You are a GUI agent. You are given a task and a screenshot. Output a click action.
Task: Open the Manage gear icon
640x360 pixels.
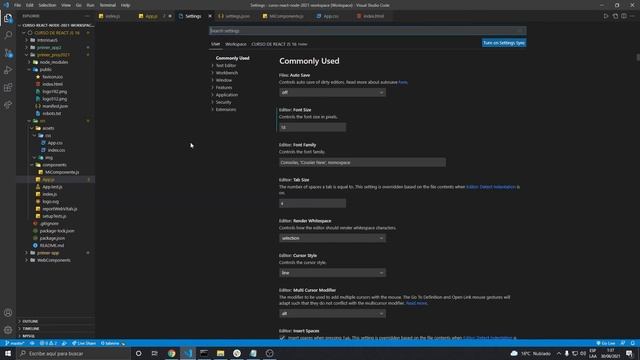pos(8,330)
